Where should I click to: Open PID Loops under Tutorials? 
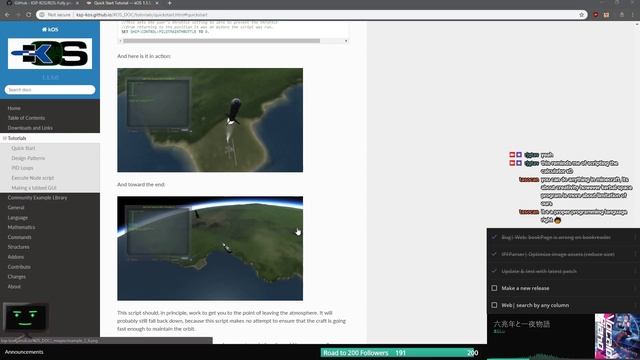[22, 168]
